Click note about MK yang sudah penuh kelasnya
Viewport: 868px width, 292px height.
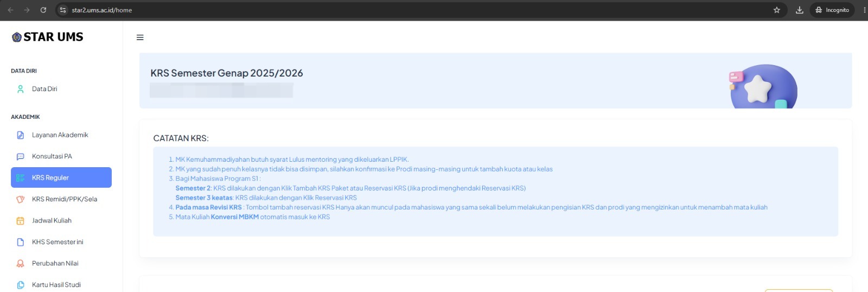[x=364, y=169]
